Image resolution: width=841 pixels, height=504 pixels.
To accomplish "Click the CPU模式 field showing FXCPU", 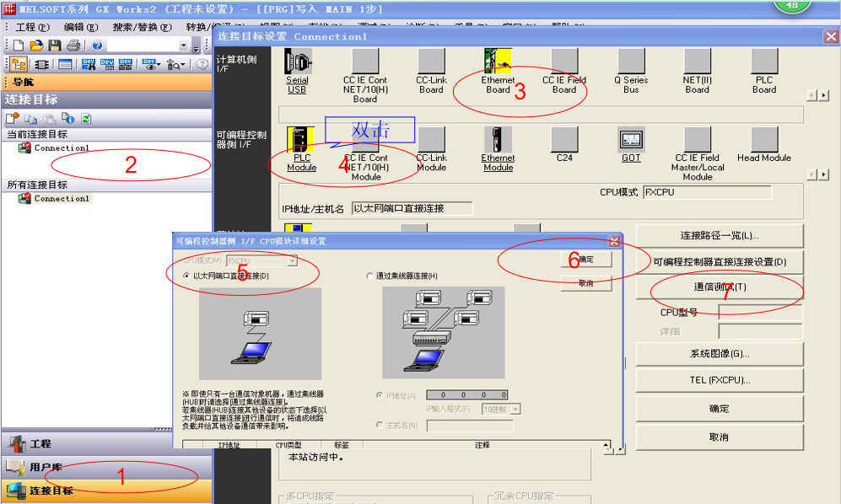I will [x=707, y=192].
